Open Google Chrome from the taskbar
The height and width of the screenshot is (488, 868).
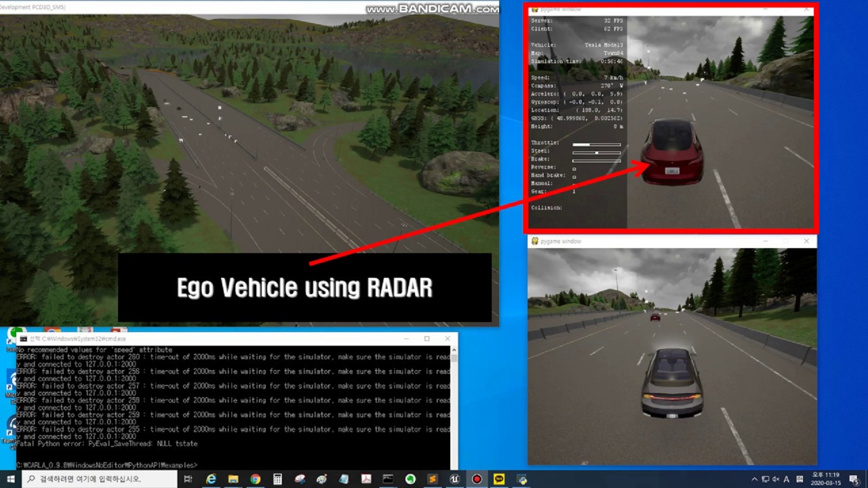point(255,479)
